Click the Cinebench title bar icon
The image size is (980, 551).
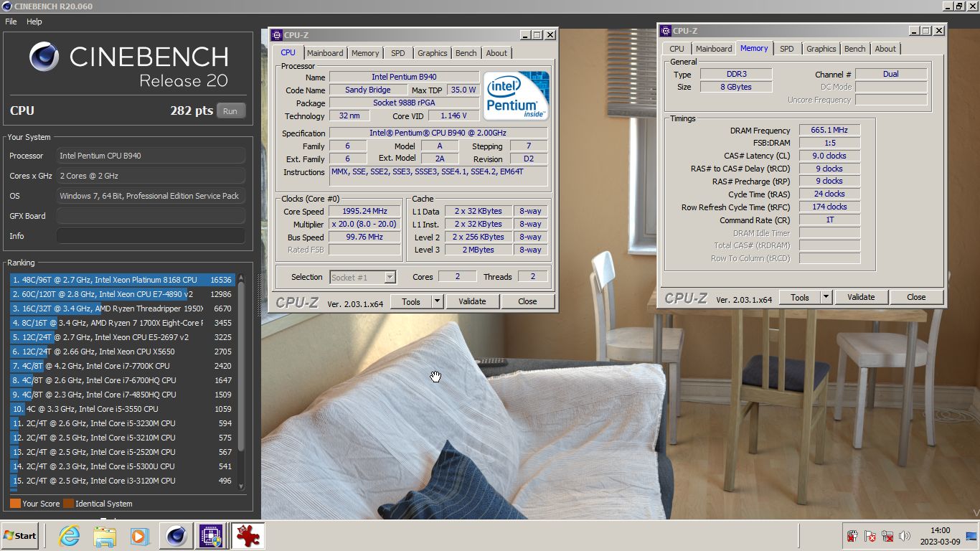coord(6,6)
